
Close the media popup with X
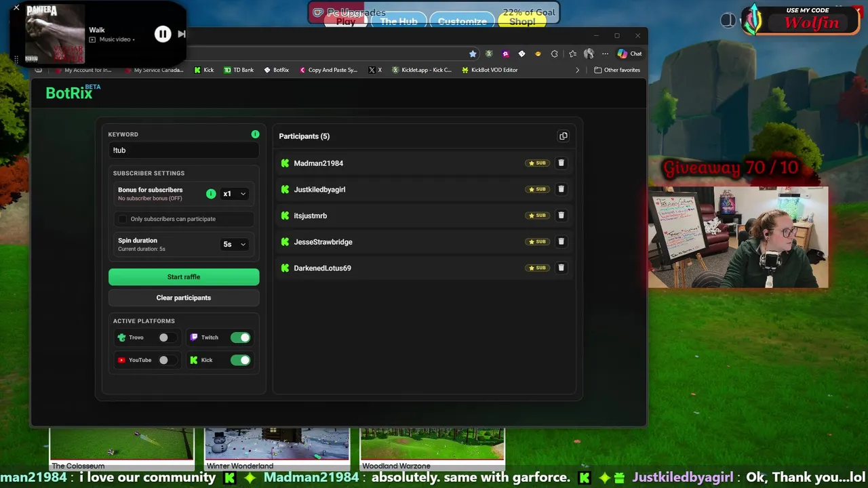coord(16,8)
